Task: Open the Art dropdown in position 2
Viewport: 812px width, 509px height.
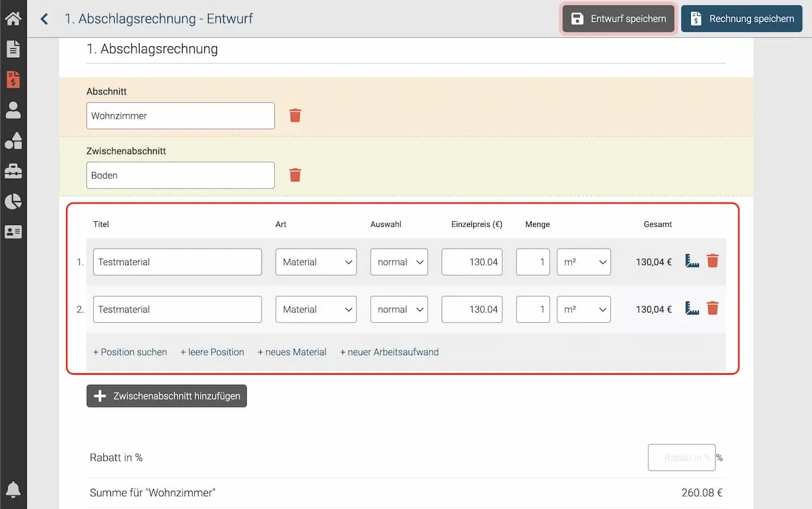Action: point(316,309)
